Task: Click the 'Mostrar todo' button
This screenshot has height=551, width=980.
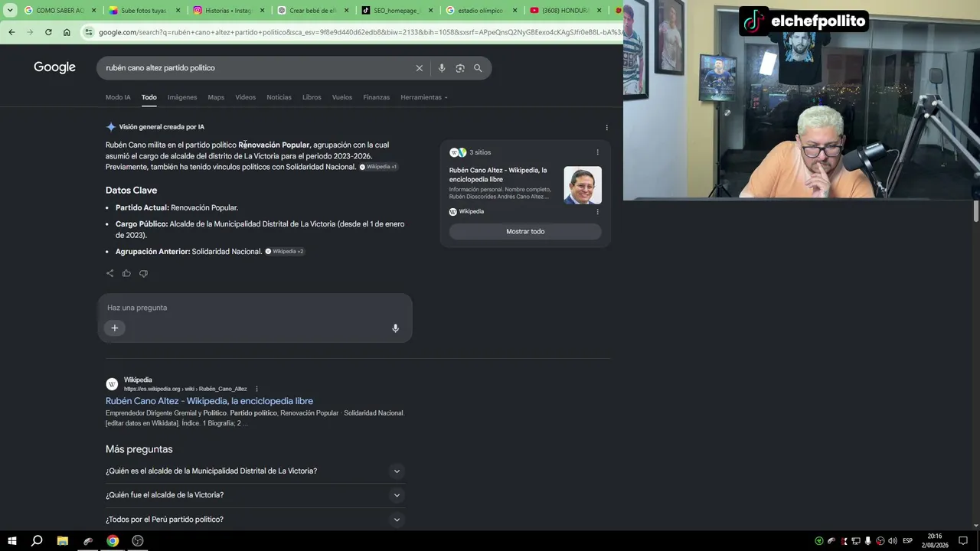Action: click(525, 232)
